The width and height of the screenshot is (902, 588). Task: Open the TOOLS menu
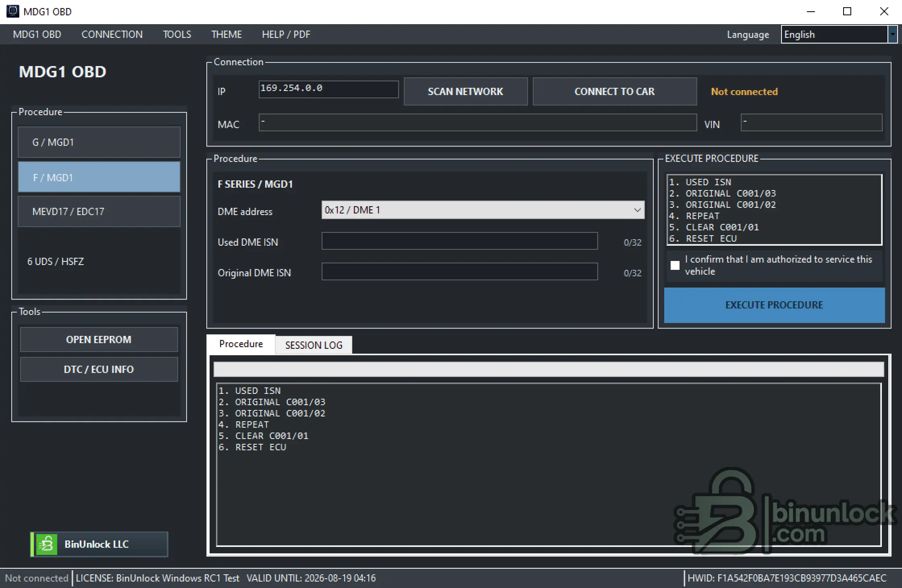[x=177, y=35]
